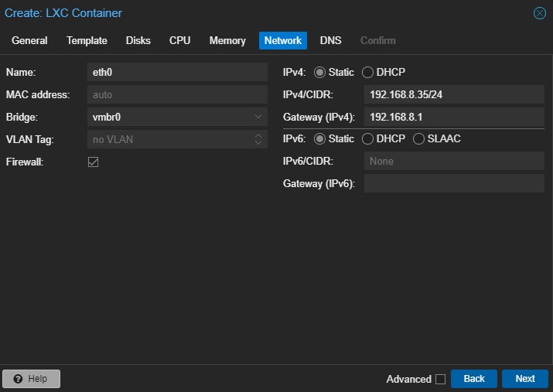Open the Template tab
Screen dimensions: 553x392
point(87,40)
